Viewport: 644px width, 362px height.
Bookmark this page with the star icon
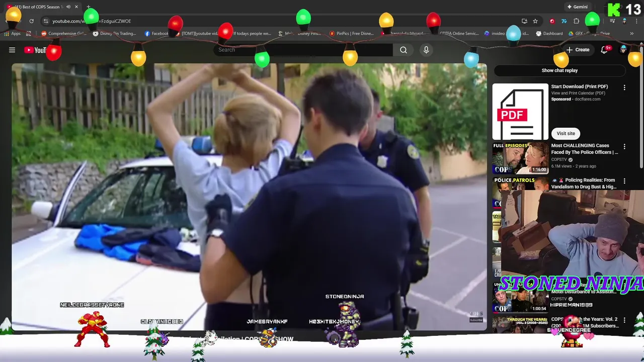tap(535, 21)
